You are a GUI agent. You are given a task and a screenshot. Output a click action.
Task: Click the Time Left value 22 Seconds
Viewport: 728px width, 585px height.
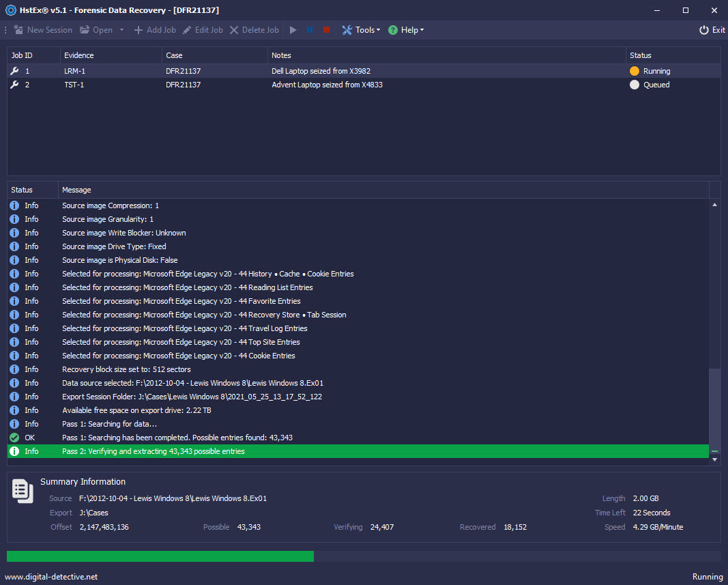(652, 513)
